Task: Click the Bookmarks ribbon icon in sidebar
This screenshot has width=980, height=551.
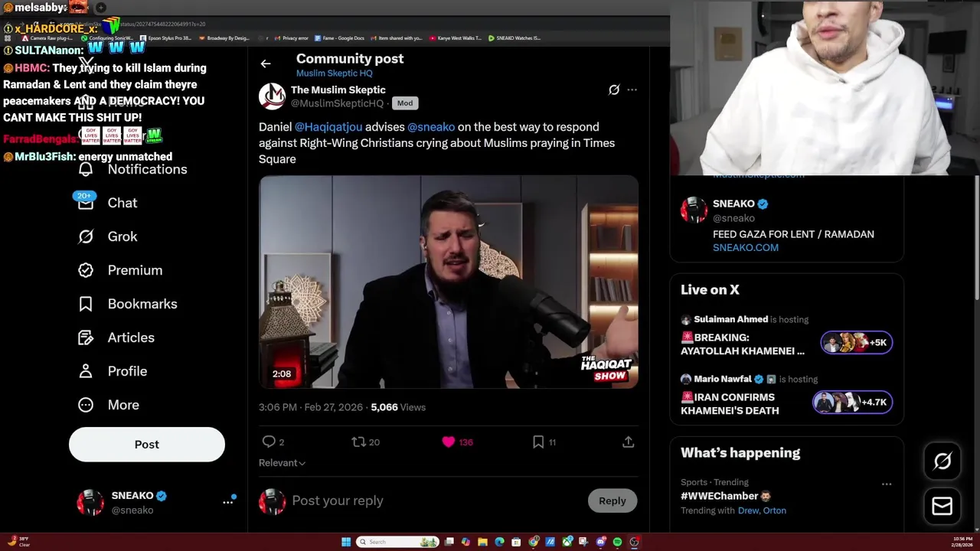Action: click(x=86, y=304)
